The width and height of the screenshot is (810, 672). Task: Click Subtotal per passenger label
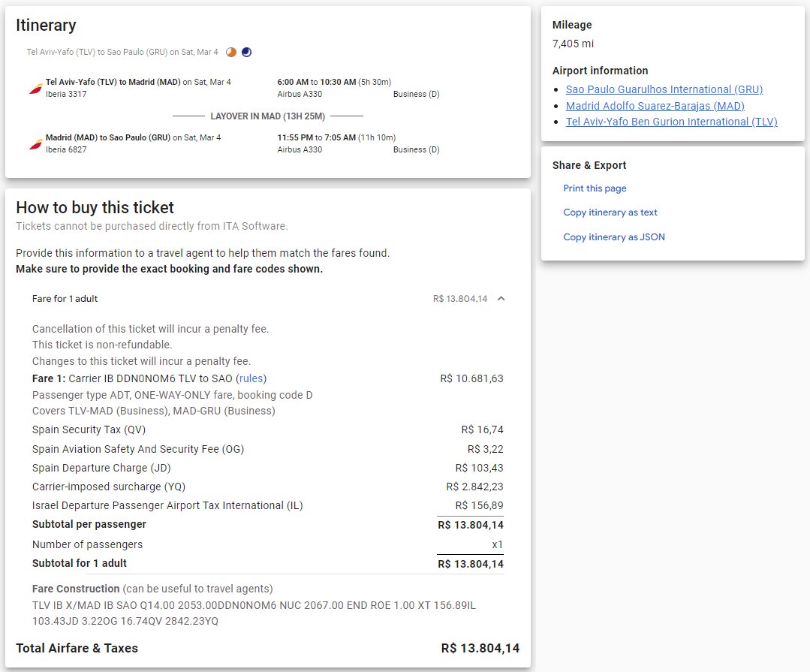[89, 524]
